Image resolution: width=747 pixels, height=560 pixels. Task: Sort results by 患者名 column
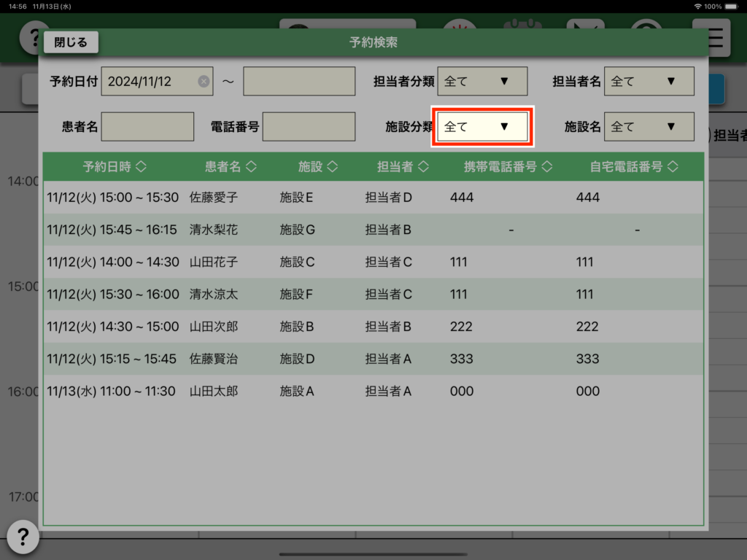[231, 167]
